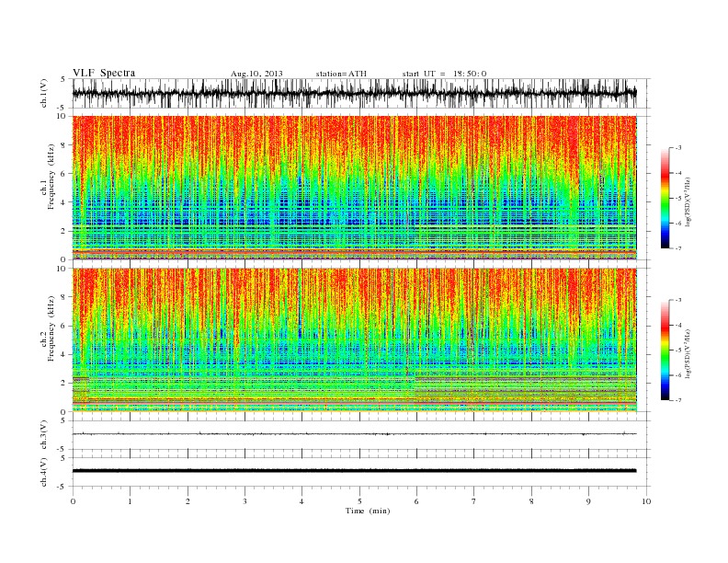Click the time axis tick label '10'

click(x=647, y=501)
